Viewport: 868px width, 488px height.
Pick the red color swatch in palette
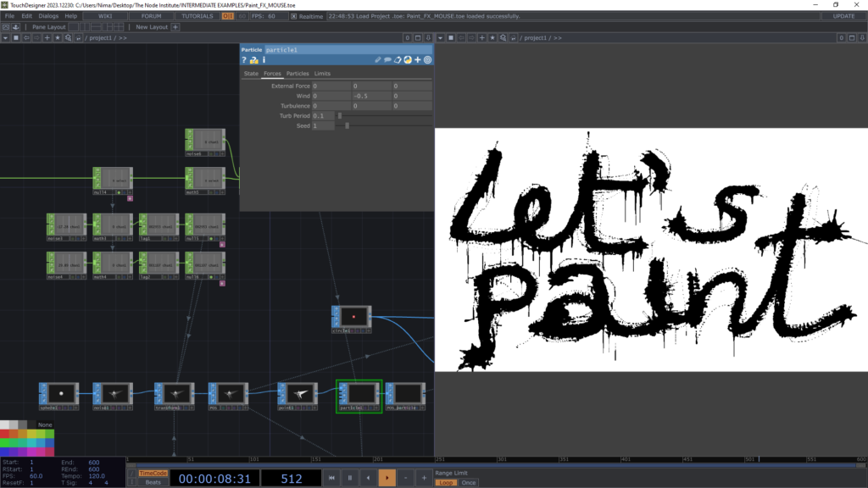coord(5,434)
